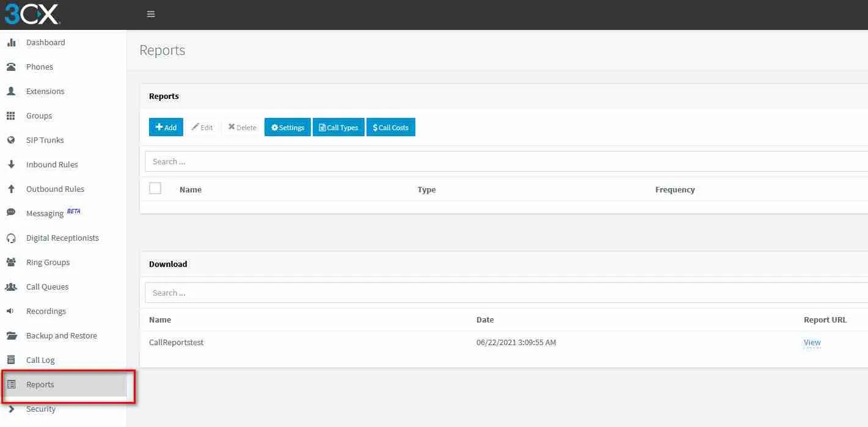Click the Ring Groups icon
The height and width of the screenshot is (427, 868).
(x=13, y=262)
